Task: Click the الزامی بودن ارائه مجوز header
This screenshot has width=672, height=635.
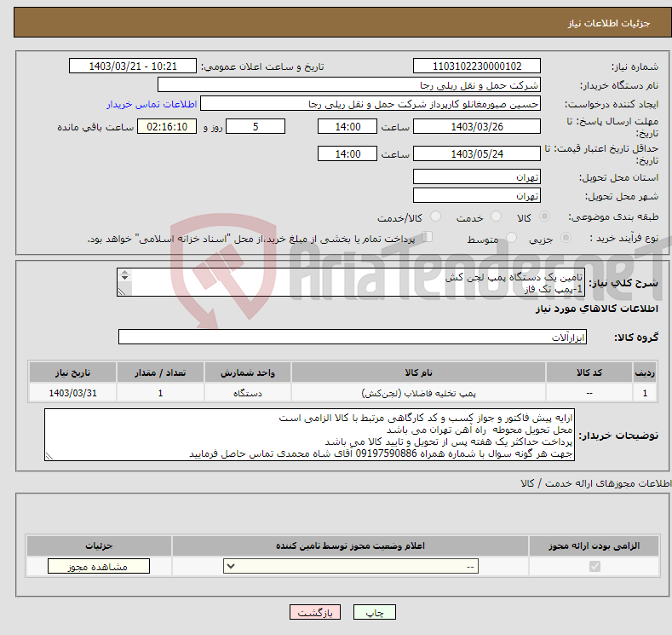Action: pyautogui.click(x=594, y=546)
